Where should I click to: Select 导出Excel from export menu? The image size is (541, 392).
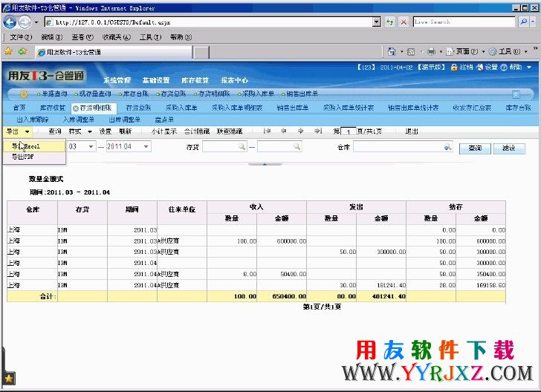click(x=34, y=146)
